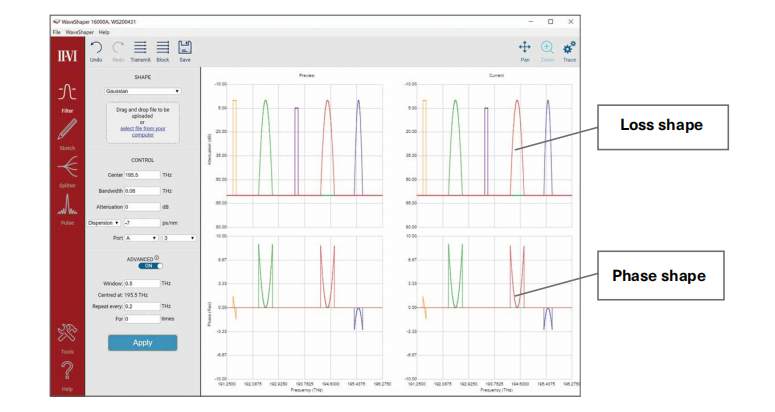Open the port number 3 dropdown

point(179,238)
